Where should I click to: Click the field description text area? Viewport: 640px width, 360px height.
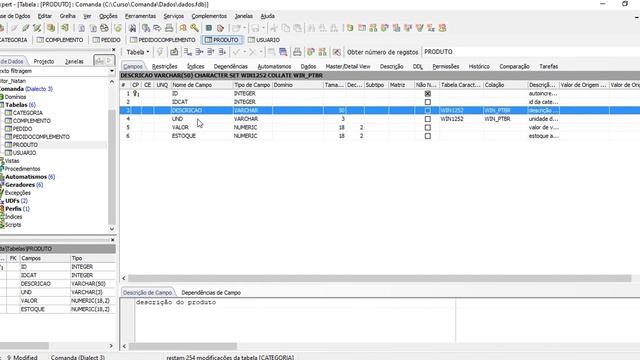click(x=296, y=320)
